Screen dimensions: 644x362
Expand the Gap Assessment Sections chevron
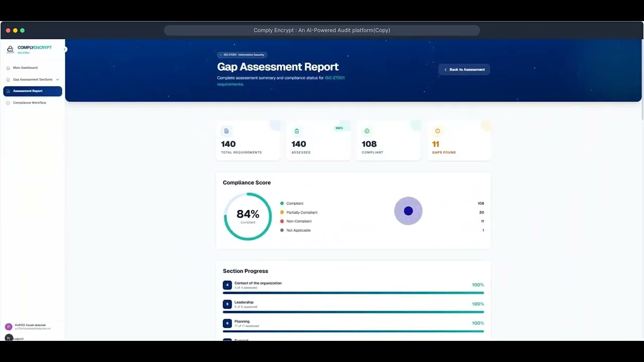click(x=57, y=79)
